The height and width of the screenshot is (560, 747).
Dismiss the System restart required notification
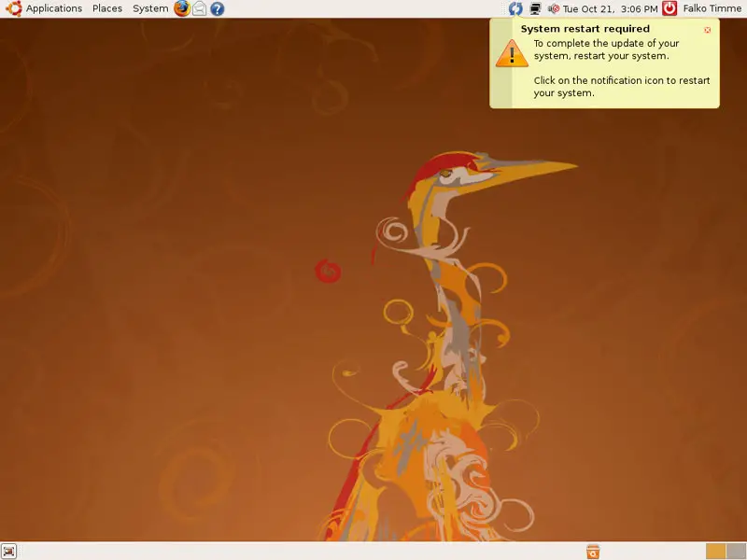point(708,30)
